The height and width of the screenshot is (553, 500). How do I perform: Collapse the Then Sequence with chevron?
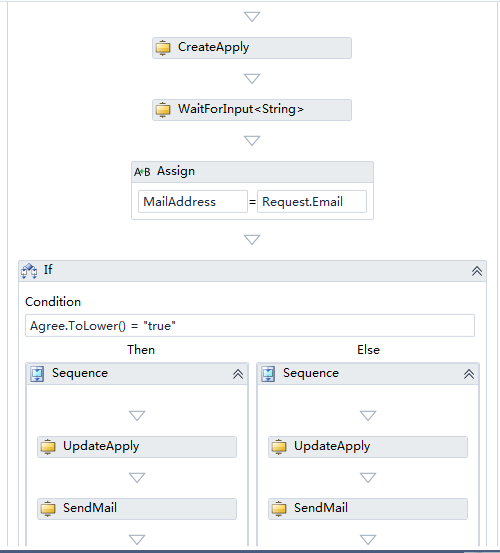238,374
